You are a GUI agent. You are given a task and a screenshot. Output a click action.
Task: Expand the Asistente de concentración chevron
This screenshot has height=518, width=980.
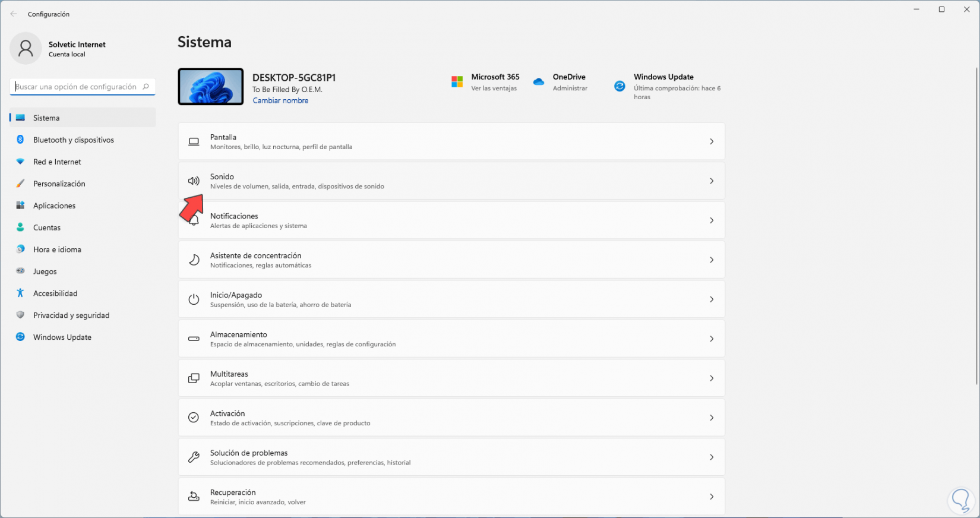pos(712,260)
